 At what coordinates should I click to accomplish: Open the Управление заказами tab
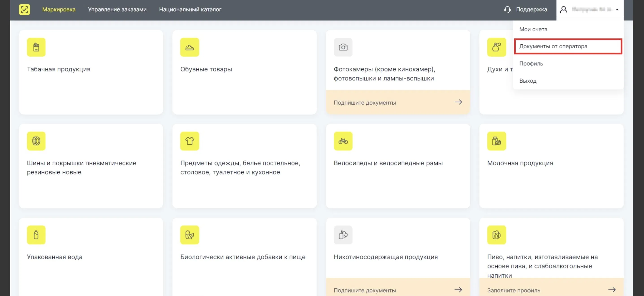(117, 9)
